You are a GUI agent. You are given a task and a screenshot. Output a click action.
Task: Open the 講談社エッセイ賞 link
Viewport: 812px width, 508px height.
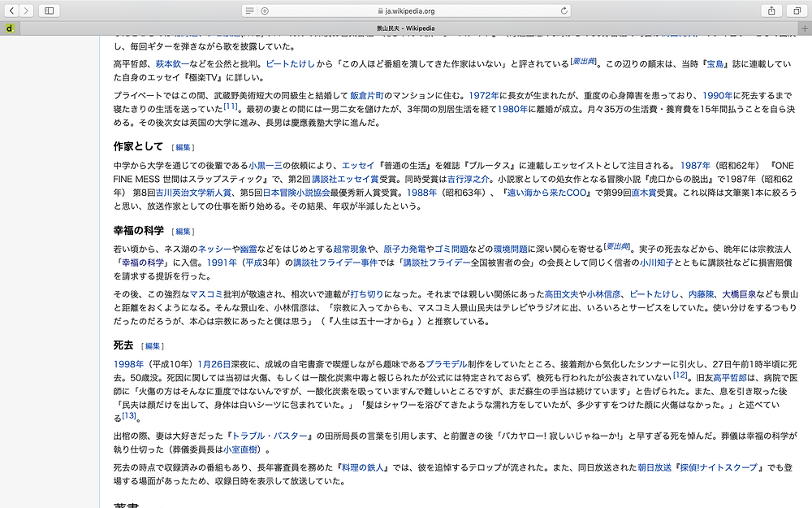pos(345,180)
